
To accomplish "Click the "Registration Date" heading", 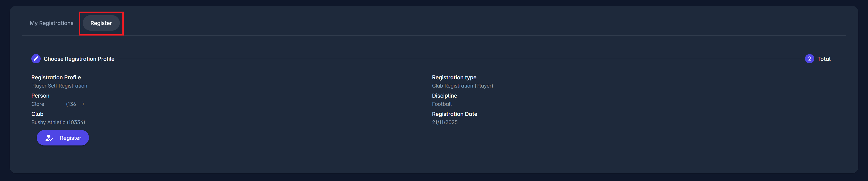I will click(x=455, y=114).
